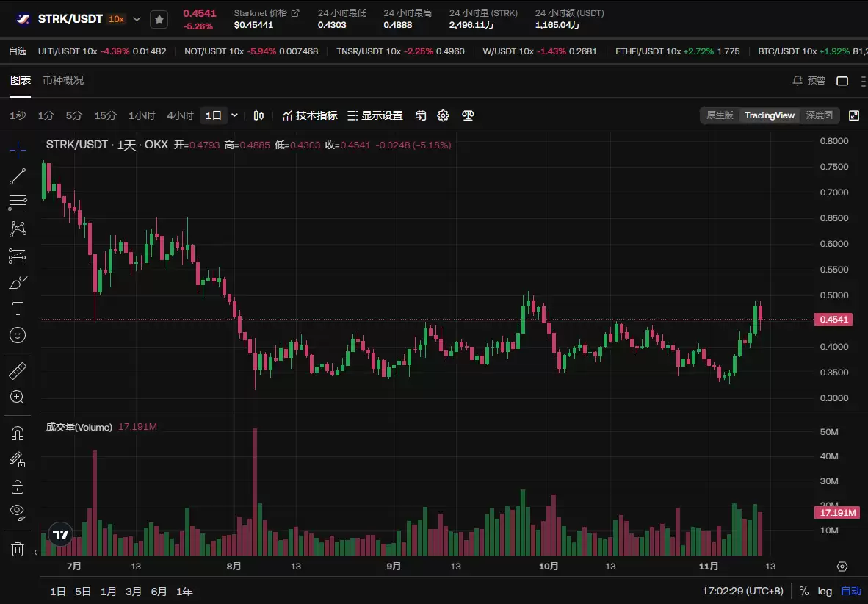This screenshot has width=868, height=604.
Task: Expand more timeframe options chevron
Action: pyautogui.click(x=235, y=115)
